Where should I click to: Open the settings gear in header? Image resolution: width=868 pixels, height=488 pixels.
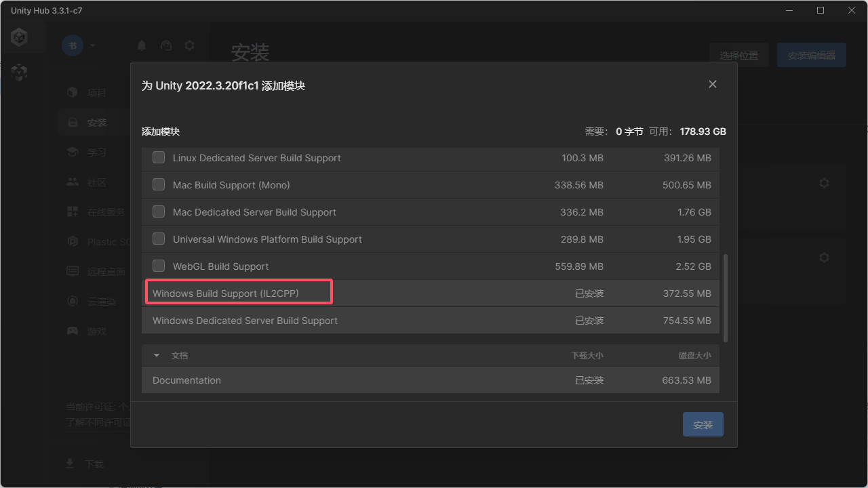click(190, 45)
